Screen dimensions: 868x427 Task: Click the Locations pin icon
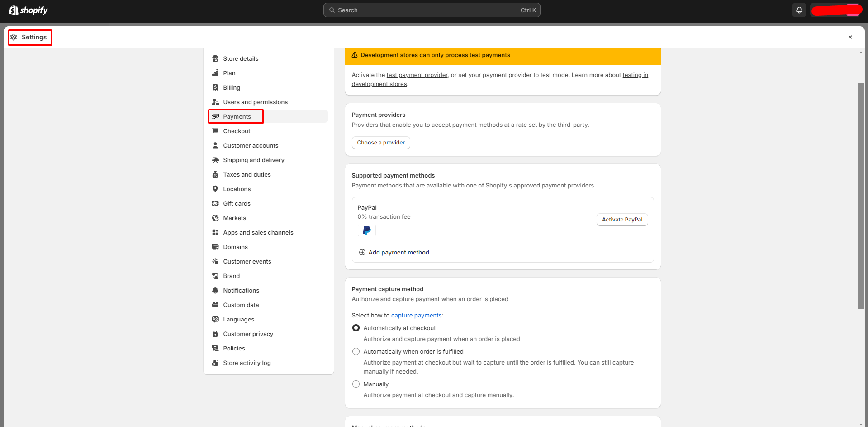point(215,189)
